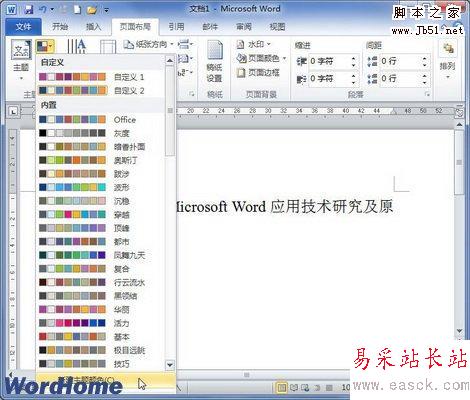
Task: Switch to Draft view in status bar
Action: [x=329, y=388]
